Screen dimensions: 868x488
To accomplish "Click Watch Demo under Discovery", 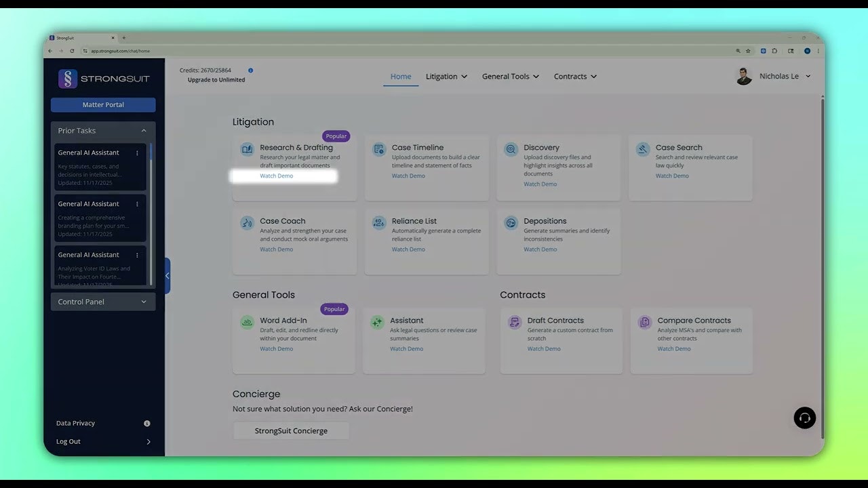I will click(x=540, y=184).
